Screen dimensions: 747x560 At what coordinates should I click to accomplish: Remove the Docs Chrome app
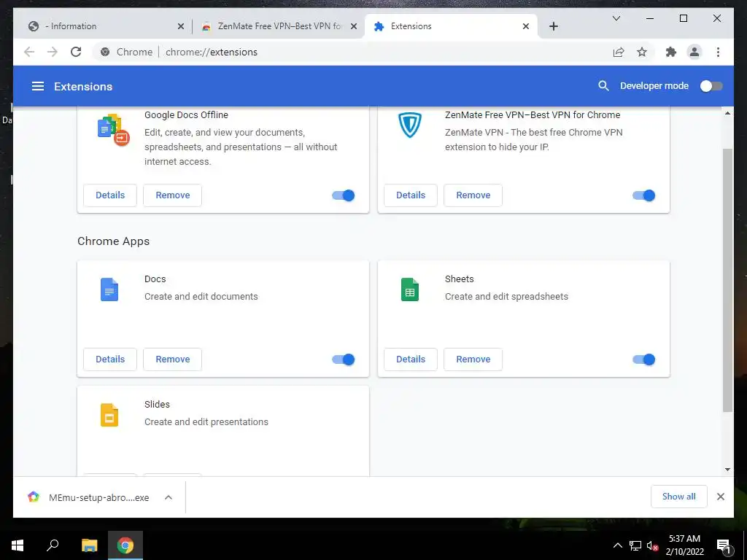coord(172,359)
